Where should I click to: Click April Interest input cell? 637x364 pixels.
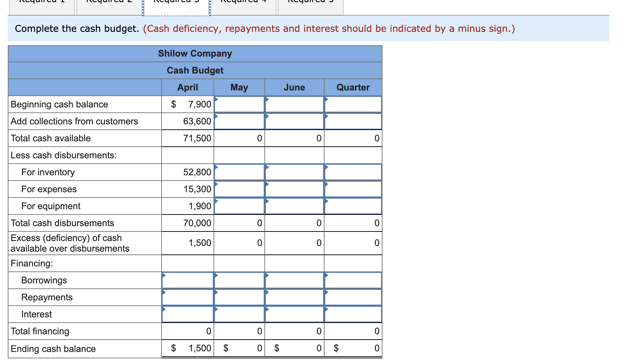[188, 314]
